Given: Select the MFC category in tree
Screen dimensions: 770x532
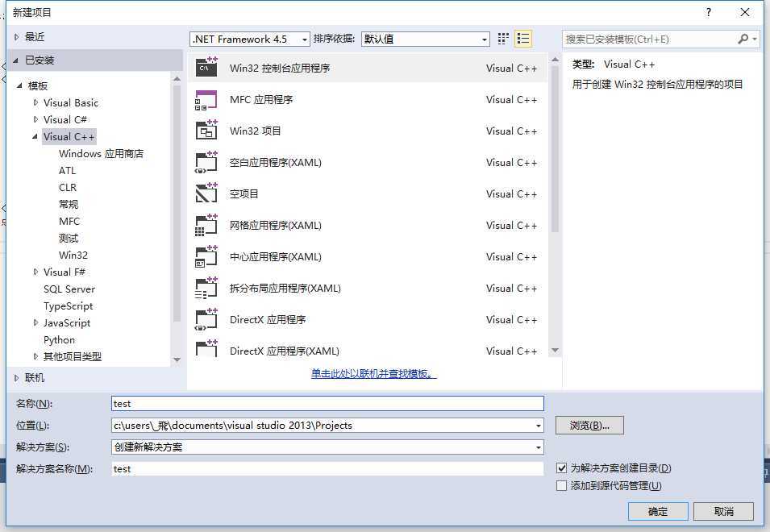Looking at the screenshot, I should (69, 222).
